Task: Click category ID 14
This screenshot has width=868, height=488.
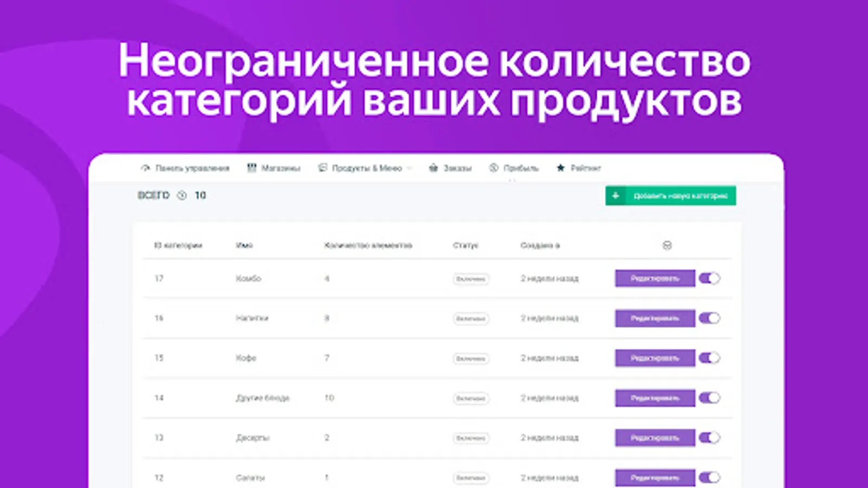Action: pos(159,398)
